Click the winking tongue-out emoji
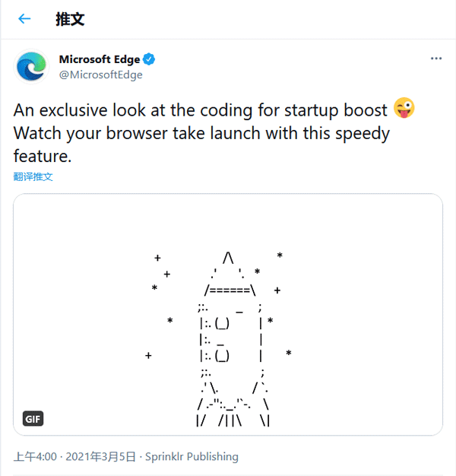The image size is (456, 476). [x=404, y=109]
